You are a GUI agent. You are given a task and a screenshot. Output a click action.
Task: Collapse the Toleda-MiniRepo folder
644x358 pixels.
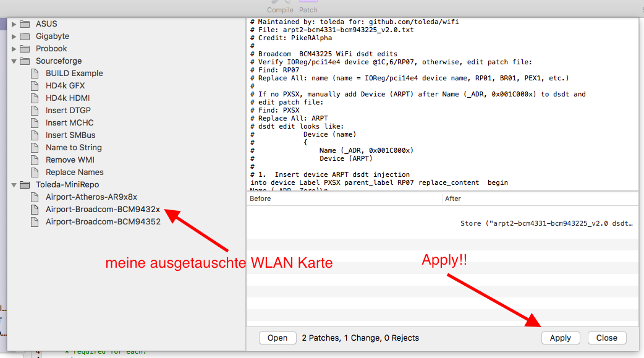point(14,185)
